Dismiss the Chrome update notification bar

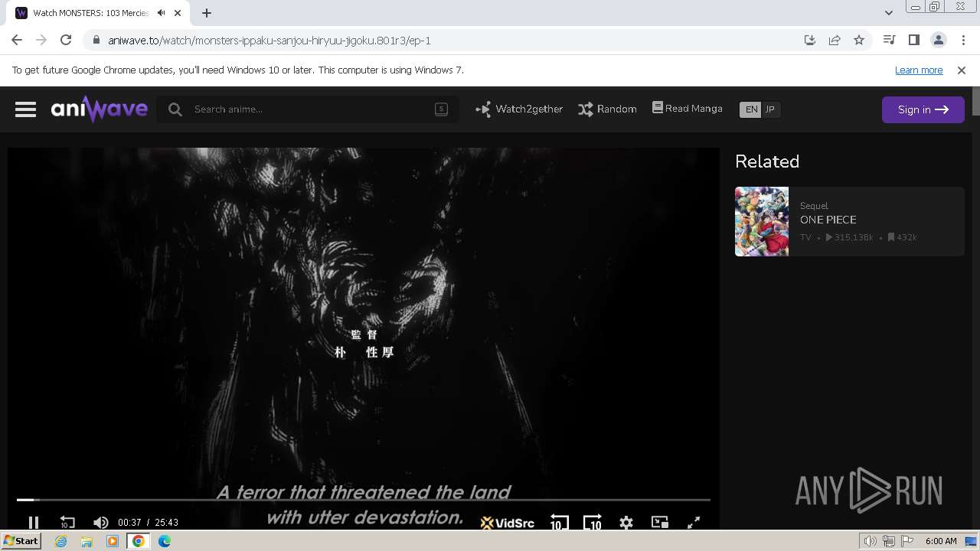point(962,70)
